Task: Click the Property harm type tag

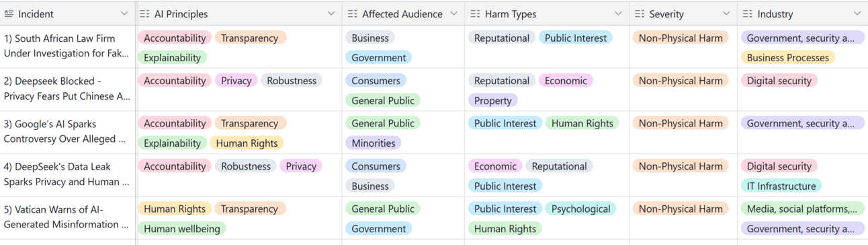Action: (493, 101)
